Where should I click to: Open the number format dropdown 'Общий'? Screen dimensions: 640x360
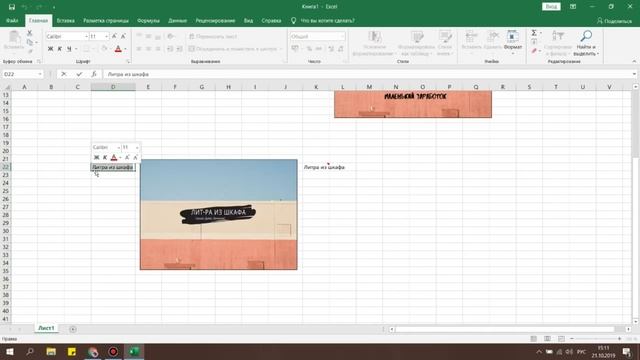pos(342,36)
